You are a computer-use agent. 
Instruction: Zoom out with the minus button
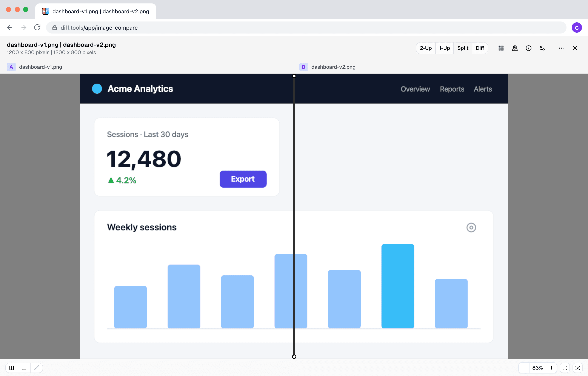[x=524, y=368]
